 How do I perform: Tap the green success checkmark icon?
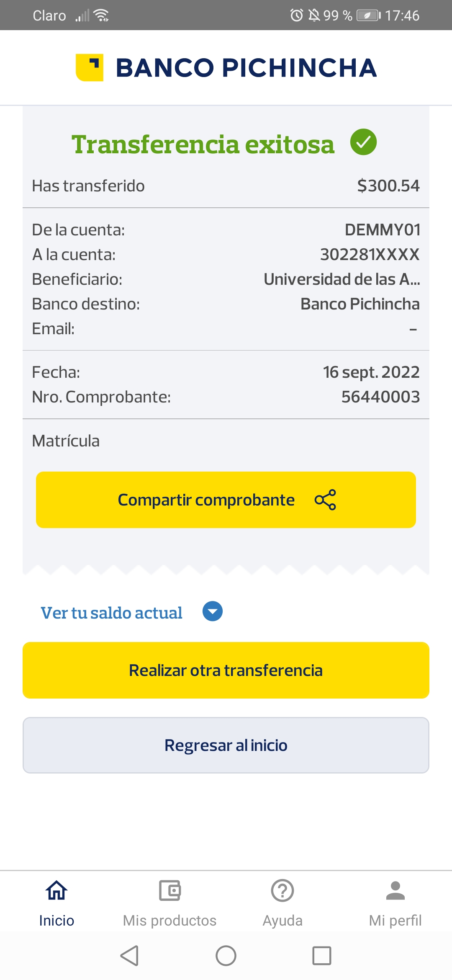363,142
